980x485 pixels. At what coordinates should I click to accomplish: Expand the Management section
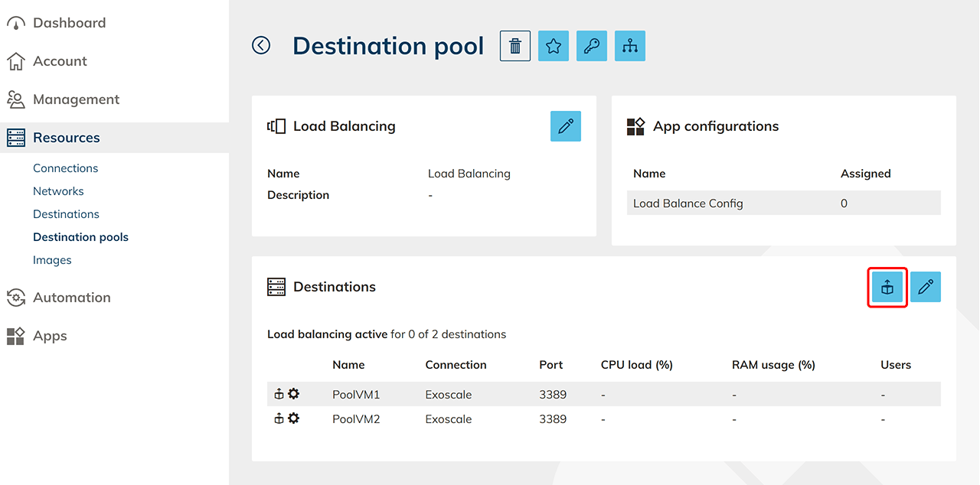point(76,99)
